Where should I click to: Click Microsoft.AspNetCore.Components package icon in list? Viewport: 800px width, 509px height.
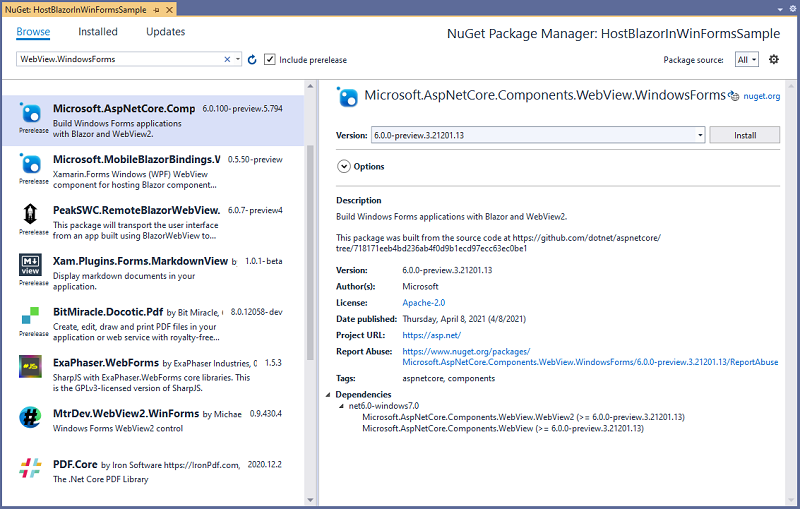(x=30, y=113)
